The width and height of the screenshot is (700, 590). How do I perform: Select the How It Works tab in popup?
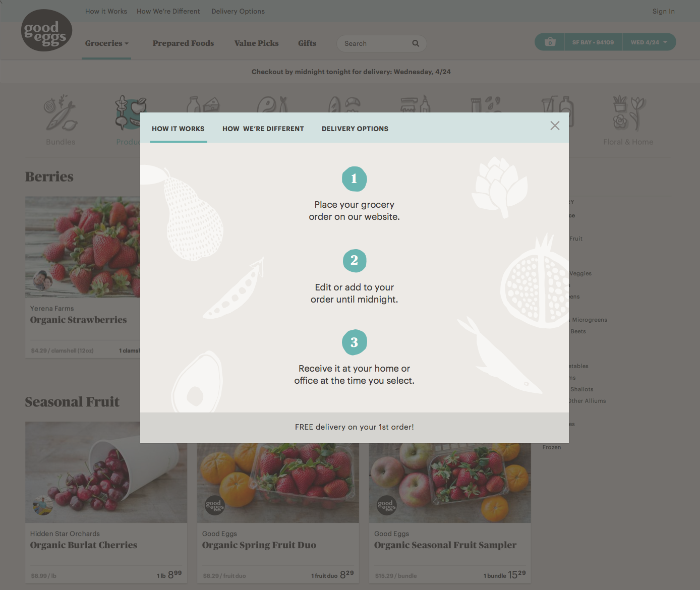coord(179,129)
